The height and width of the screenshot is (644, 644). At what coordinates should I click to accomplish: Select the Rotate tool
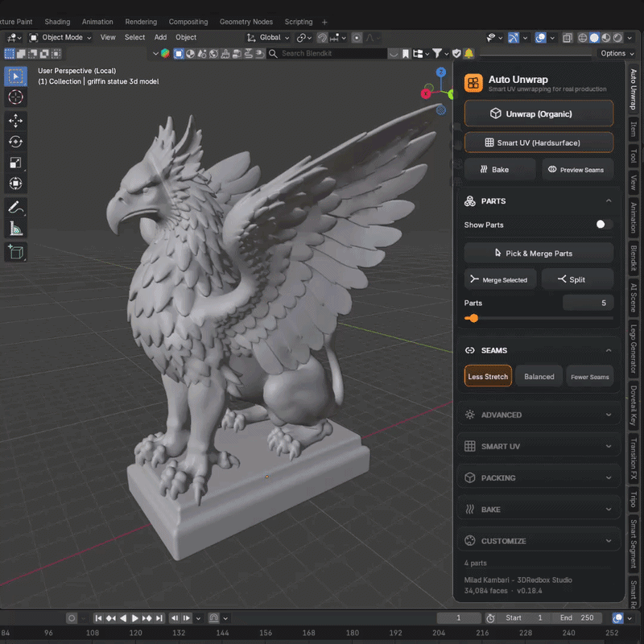(15, 142)
